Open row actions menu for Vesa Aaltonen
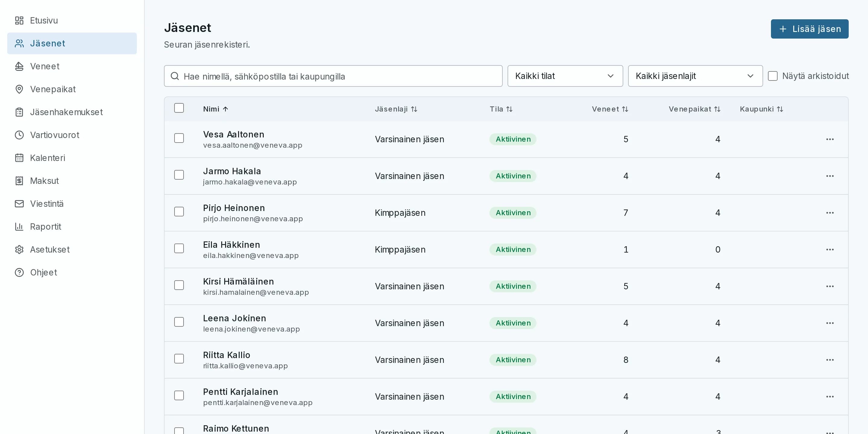868x434 pixels. tap(830, 139)
